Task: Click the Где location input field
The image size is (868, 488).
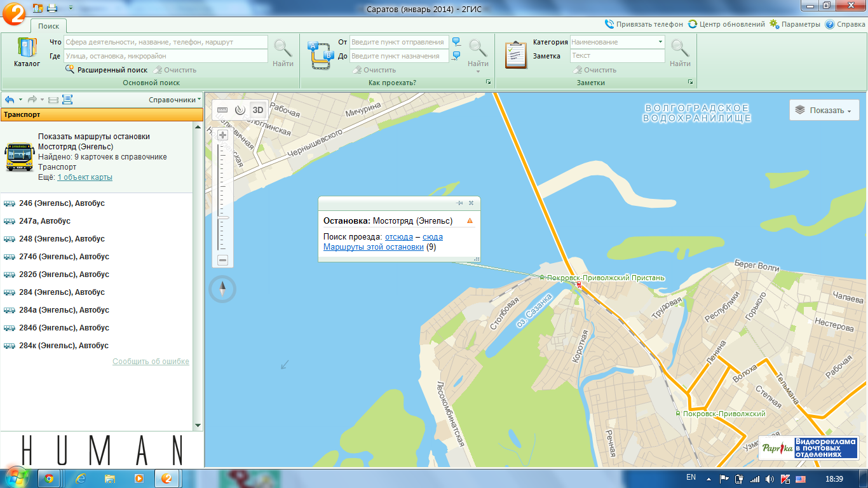Action: 165,56
